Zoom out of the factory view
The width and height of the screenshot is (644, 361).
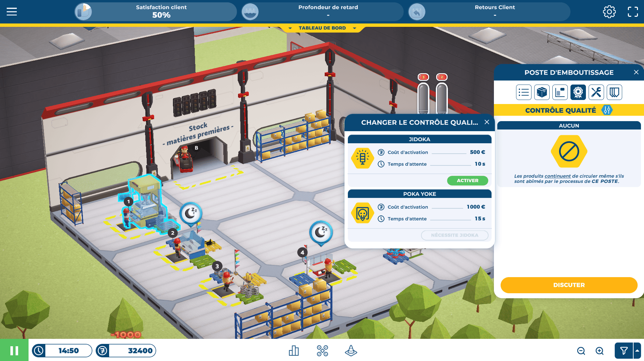pos(581,351)
